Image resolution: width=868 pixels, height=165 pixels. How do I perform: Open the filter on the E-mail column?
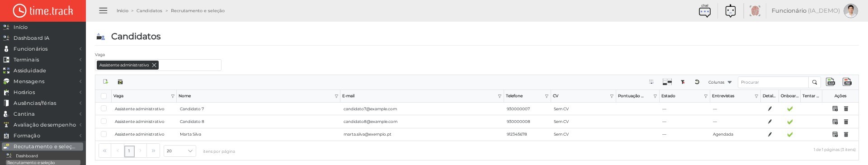point(500,96)
